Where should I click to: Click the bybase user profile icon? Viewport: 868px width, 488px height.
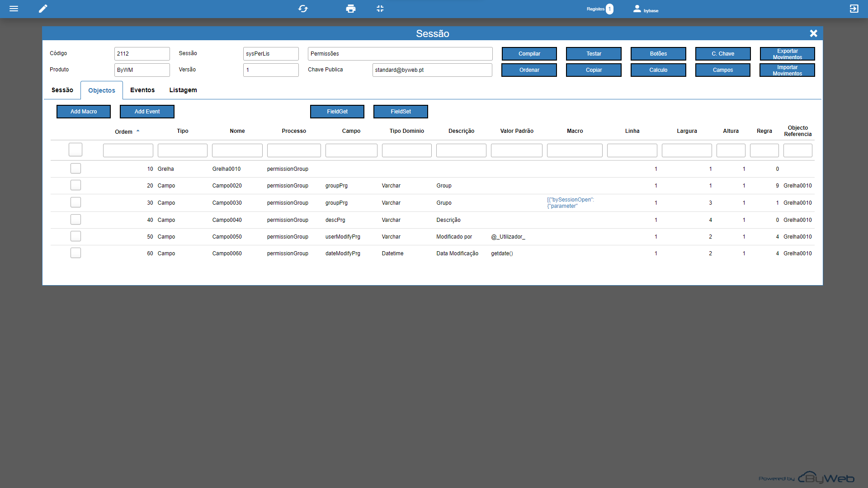point(637,9)
